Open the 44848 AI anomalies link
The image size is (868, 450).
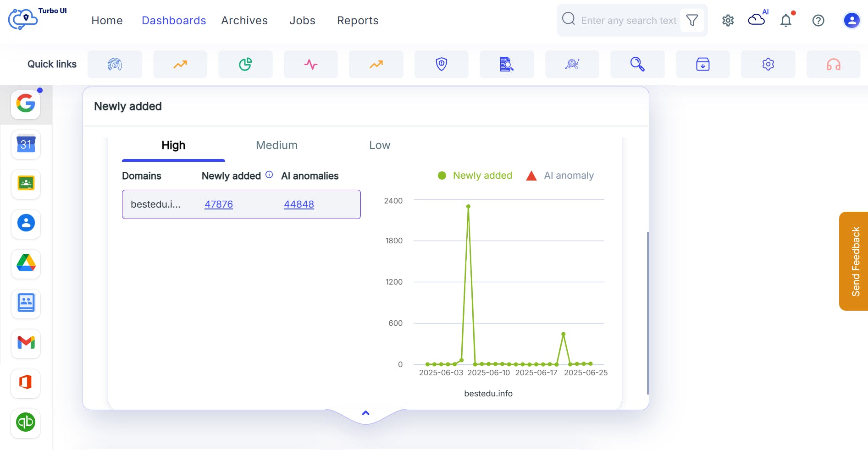[299, 204]
